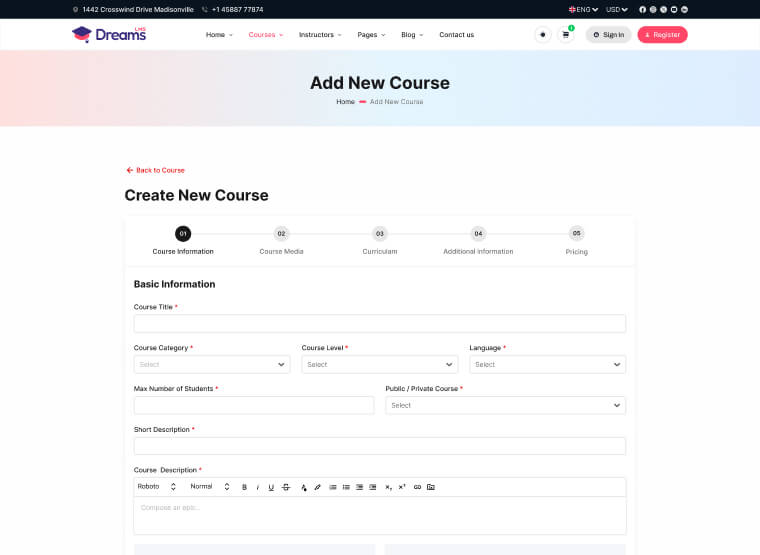This screenshot has width=760, height=555.
Task: Follow the Back to Course link
Action: pyautogui.click(x=155, y=170)
